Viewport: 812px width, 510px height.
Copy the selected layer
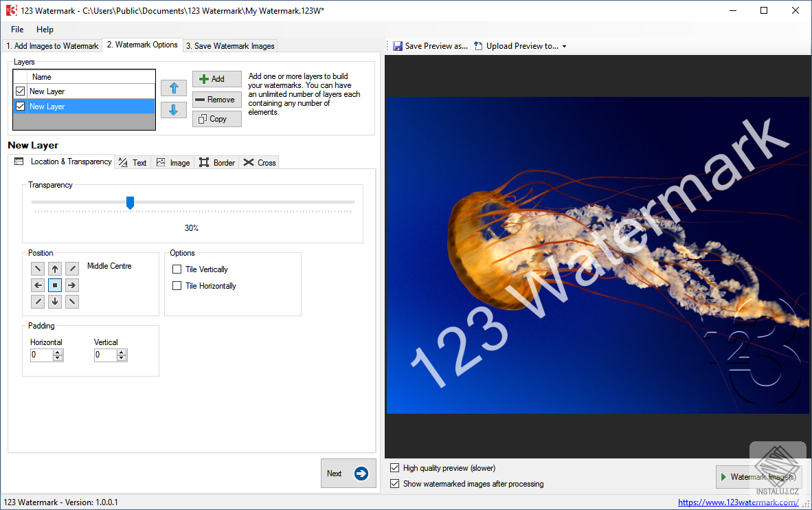217,119
